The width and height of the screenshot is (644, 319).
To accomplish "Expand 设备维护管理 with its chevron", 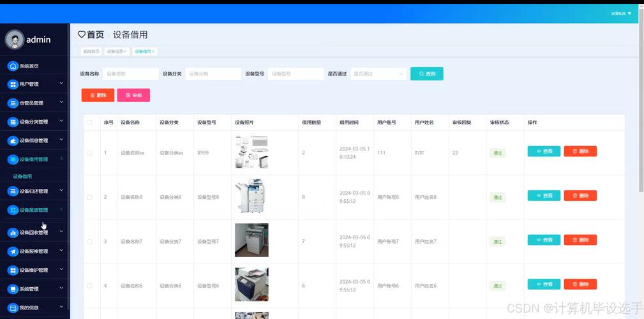I will point(62,269).
